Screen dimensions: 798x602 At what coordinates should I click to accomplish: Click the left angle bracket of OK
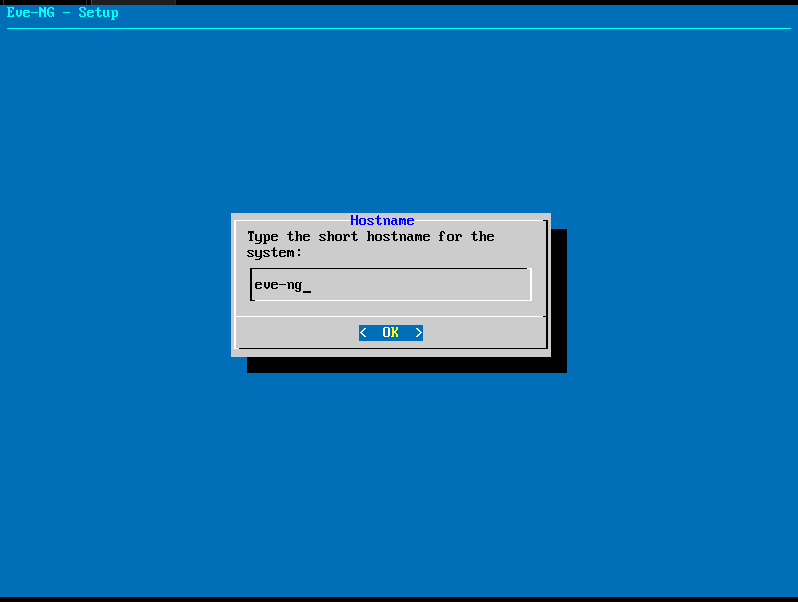(363, 332)
